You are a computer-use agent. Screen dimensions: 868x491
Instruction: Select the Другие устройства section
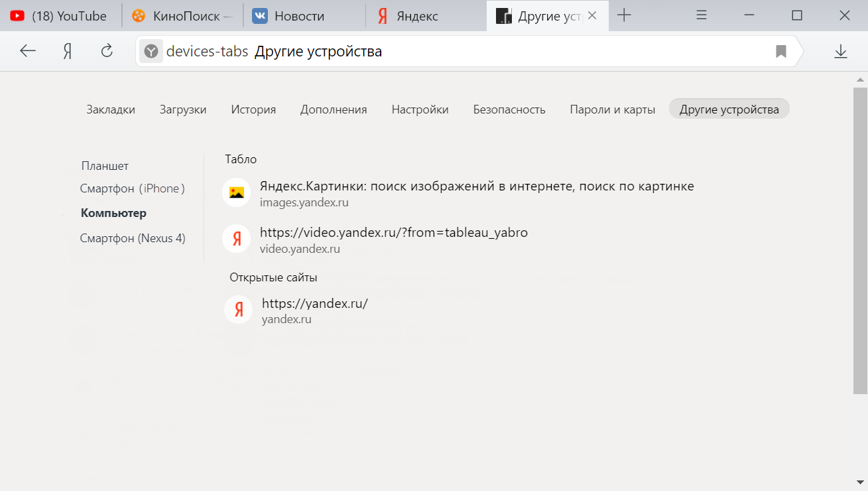point(729,109)
